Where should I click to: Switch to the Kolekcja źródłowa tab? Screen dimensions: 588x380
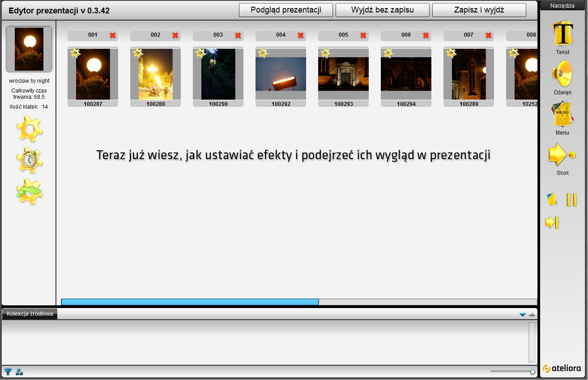pyautogui.click(x=30, y=314)
